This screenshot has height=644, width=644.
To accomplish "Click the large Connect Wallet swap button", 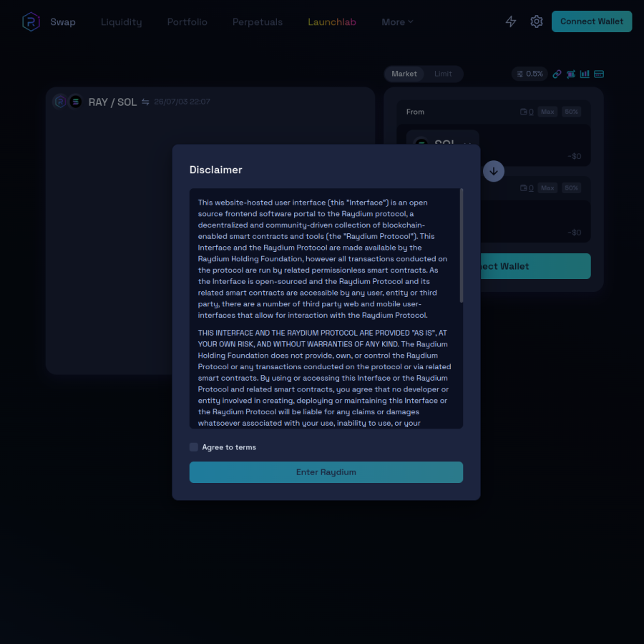I will (x=535, y=266).
